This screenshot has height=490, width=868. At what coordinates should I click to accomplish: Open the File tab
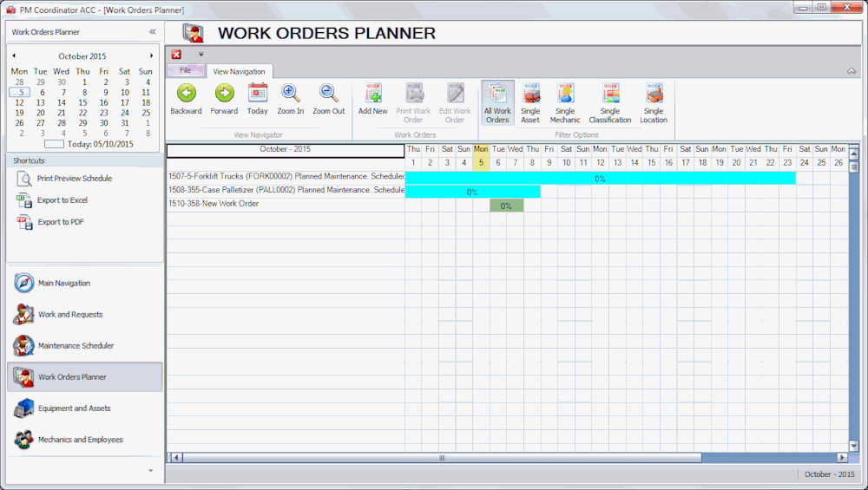[x=185, y=70]
